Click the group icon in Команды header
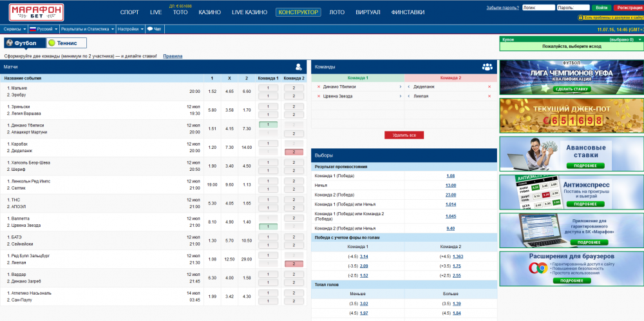The height and width of the screenshot is (321, 644). [487, 66]
